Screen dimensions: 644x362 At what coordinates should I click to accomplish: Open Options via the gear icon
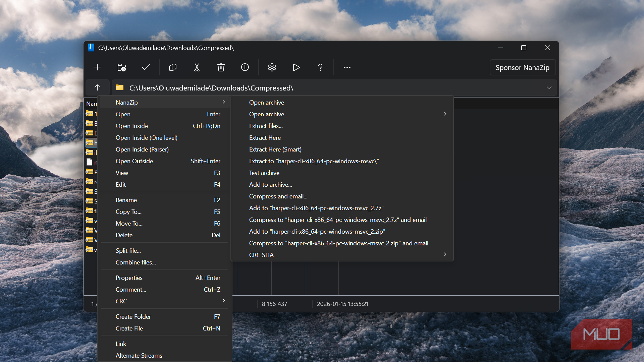click(272, 67)
